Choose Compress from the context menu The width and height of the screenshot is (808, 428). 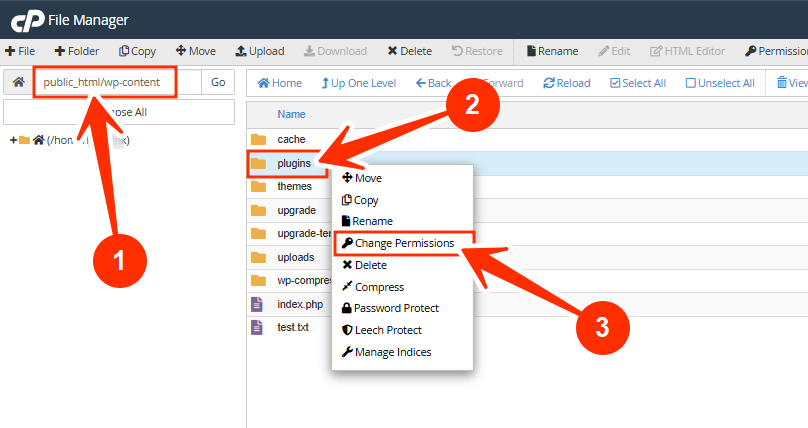click(x=373, y=287)
